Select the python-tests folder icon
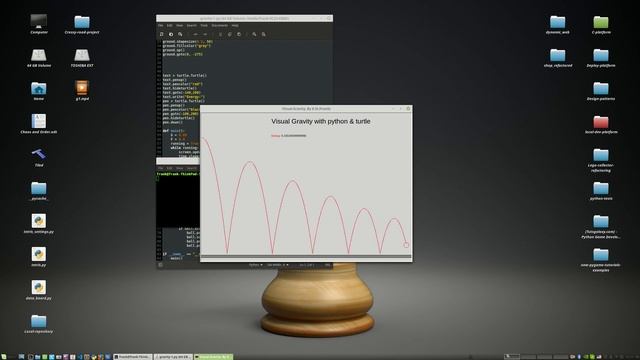The height and width of the screenshot is (360, 640). (x=601, y=191)
